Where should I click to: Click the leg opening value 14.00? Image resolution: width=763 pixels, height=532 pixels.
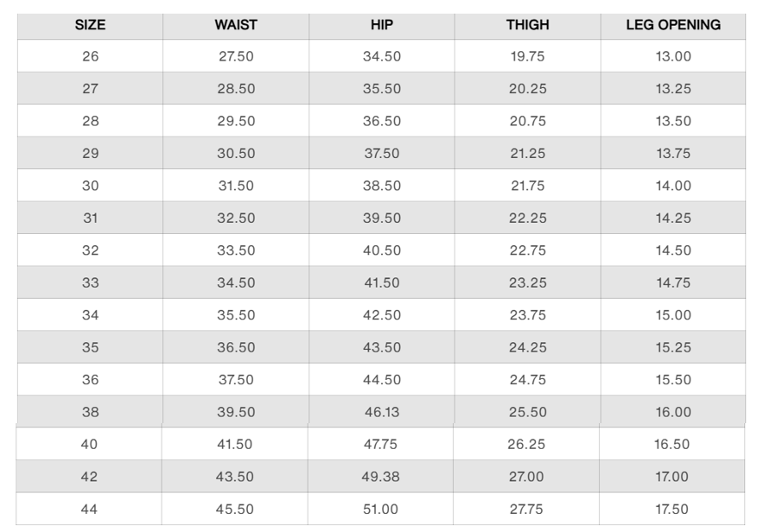coord(673,186)
